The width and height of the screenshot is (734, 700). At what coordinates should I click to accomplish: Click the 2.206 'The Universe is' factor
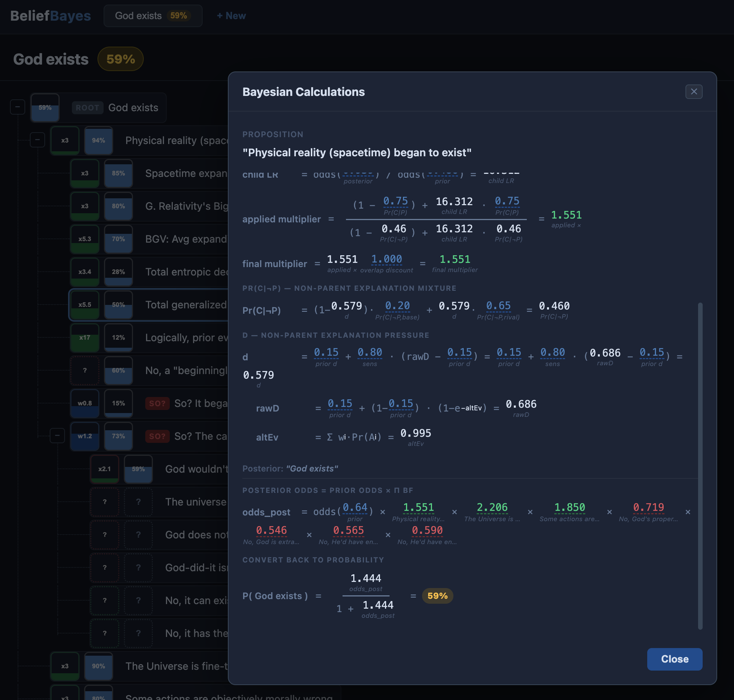[492, 507]
